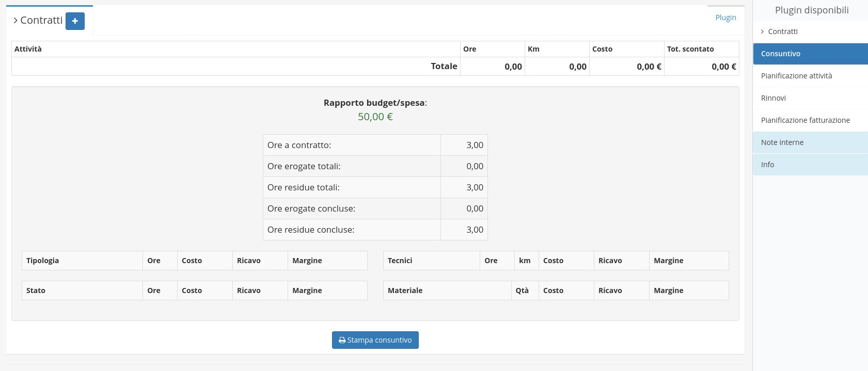Screen dimensions: 868x371
Task: Click the Tot. scontato column header
Action: (690, 49)
